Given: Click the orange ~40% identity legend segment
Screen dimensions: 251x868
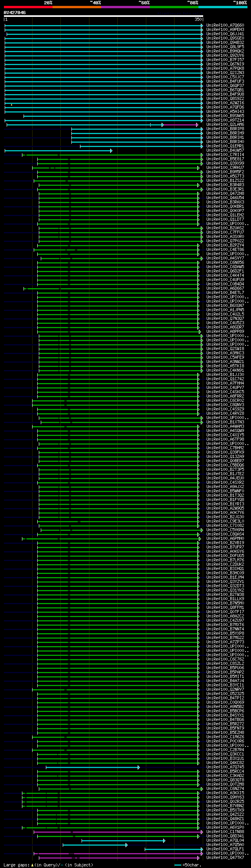Looking at the screenshot, I should pyautogui.click(x=76, y=7).
